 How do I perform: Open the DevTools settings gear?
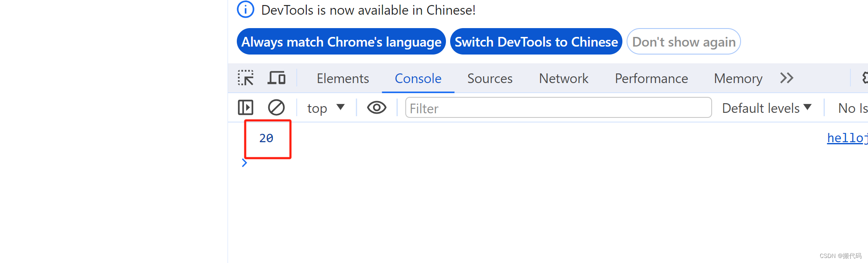pos(864,78)
